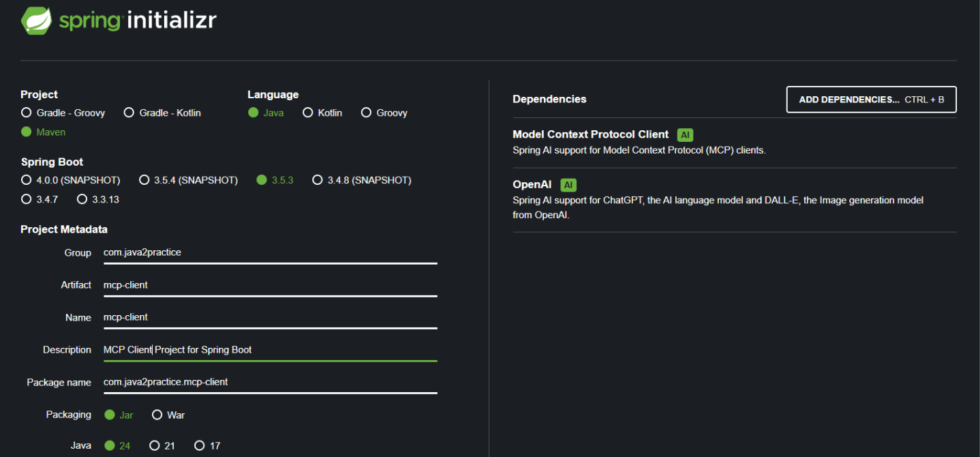
Task: Click AI badge beside Model Context Protocol Client
Action: 685,135
